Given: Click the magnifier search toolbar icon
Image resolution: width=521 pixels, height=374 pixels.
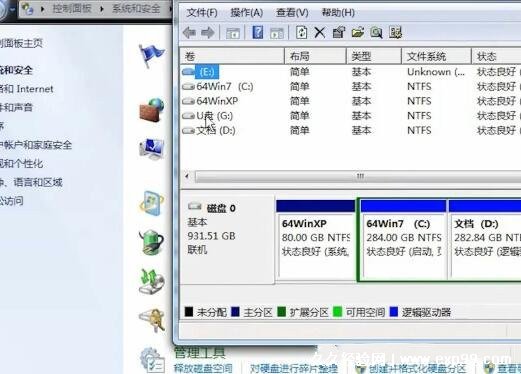Looking at the screenshot, I should [376, 33].
